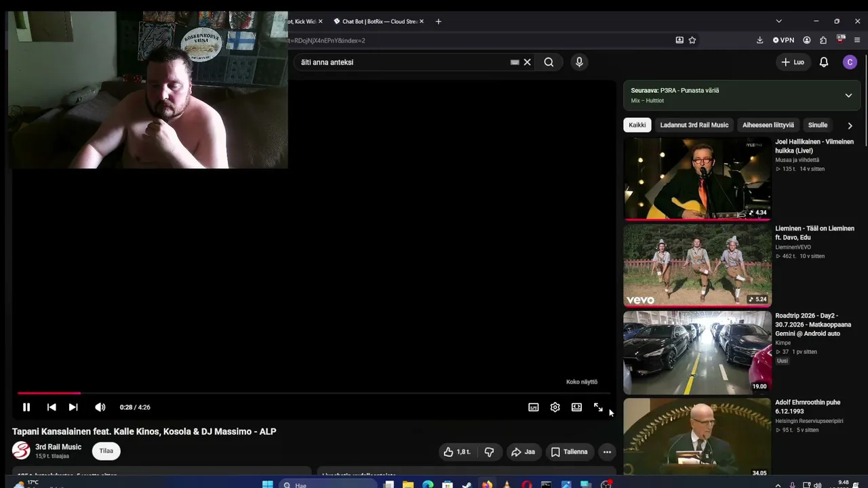This screenshot has width=868, height=488.
Task: Close the Kick Widget browser tab
Action: click(320, 22)
